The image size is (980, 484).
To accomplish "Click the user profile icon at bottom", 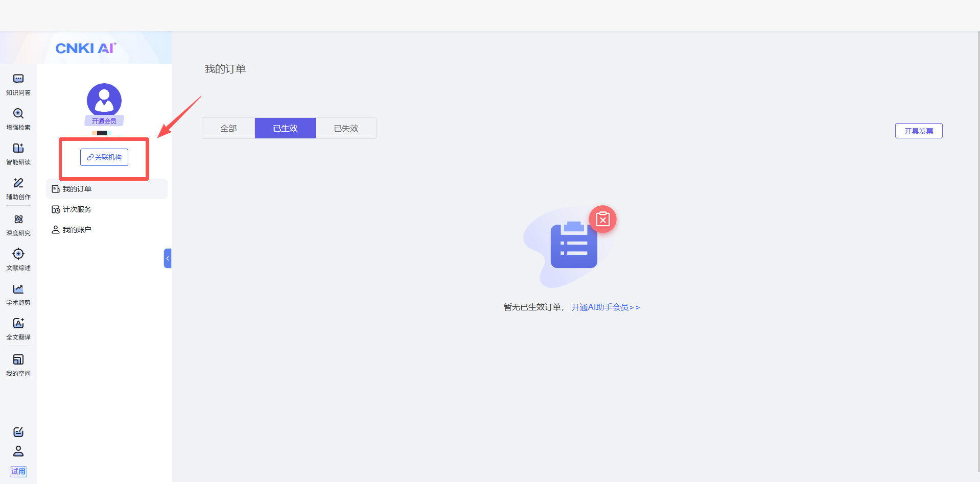I will tap(18, 451).
